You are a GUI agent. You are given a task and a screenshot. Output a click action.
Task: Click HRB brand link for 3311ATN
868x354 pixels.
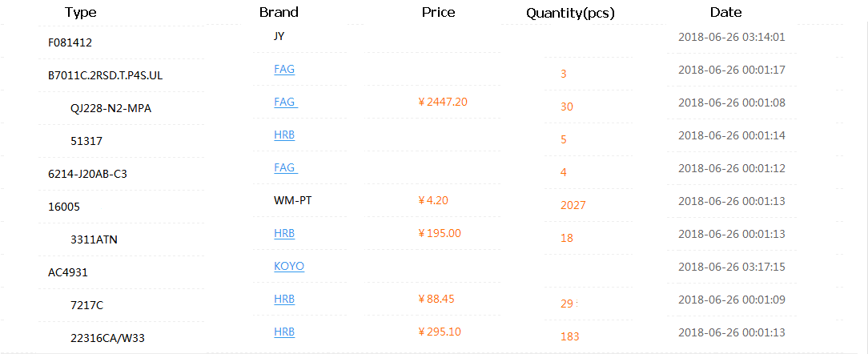coord(284,233)
